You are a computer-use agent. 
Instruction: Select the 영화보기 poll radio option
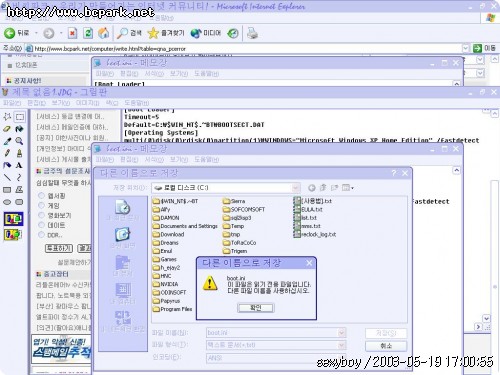pyautogui.click(x=41, y=215)
